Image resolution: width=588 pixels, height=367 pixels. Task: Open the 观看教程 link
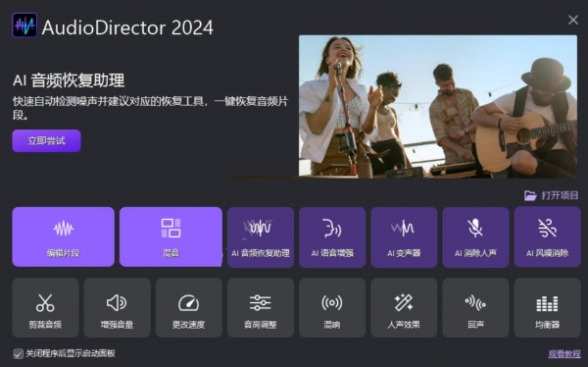564,354
